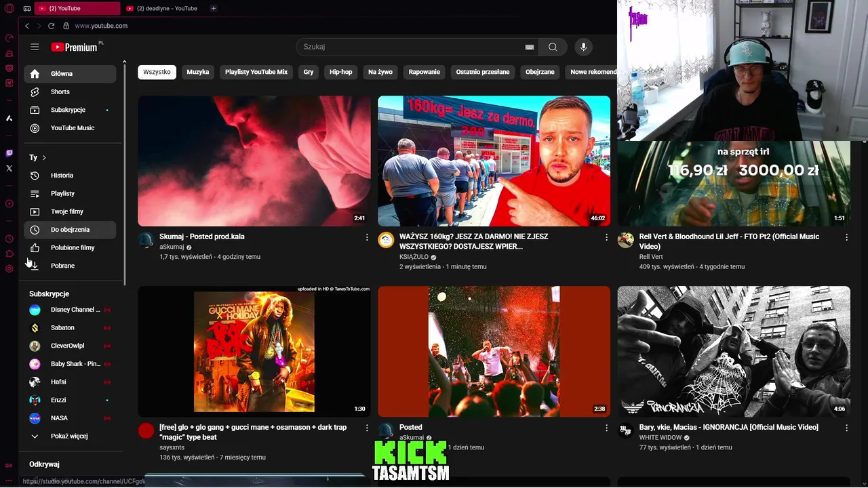Select the Muzyka filter chip
Viewport: 868px width, 488px height.
point(198,72)
